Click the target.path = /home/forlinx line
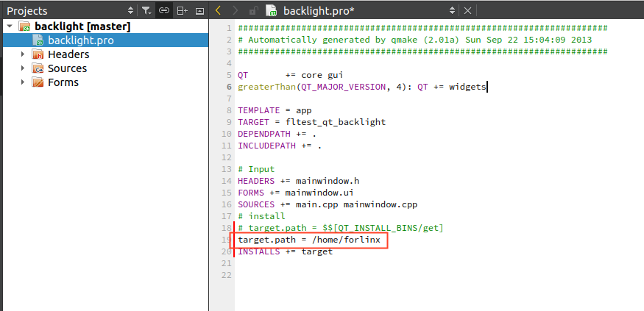 coord(309,240)
